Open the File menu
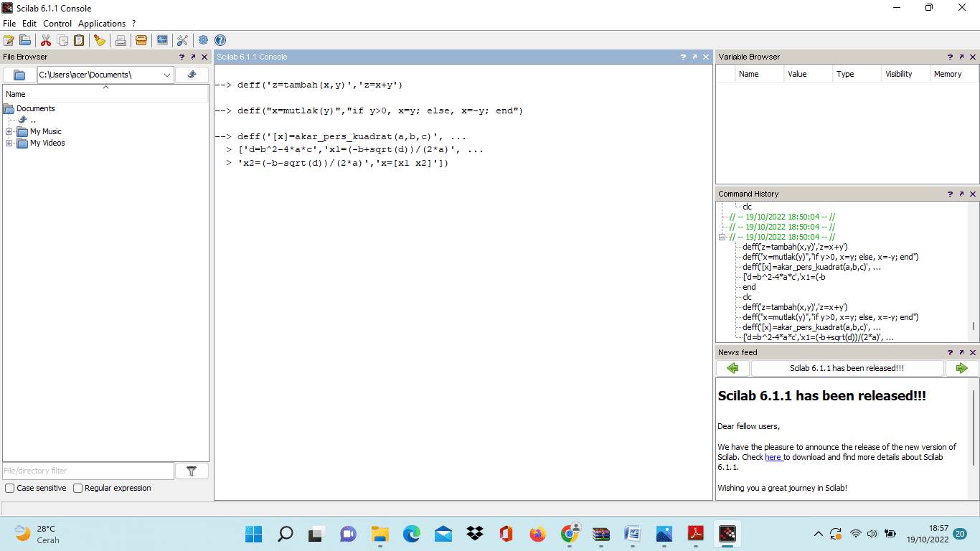This screenshot has height=551, width=980. [9, 24]
